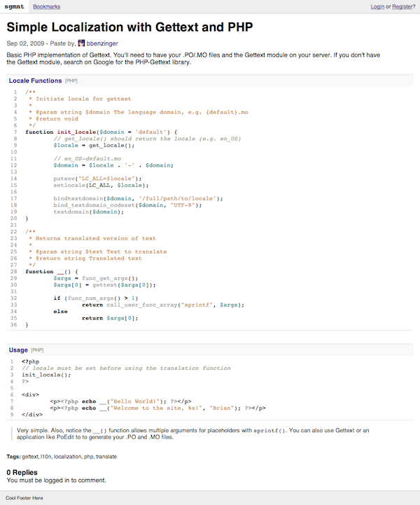Click the 'return $args[0];' code line
Screen dimensions: 420x505
[x=110, y=318]
